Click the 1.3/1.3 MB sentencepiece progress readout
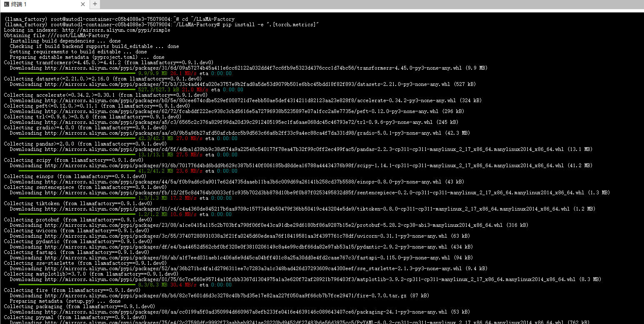 [153, 198]
